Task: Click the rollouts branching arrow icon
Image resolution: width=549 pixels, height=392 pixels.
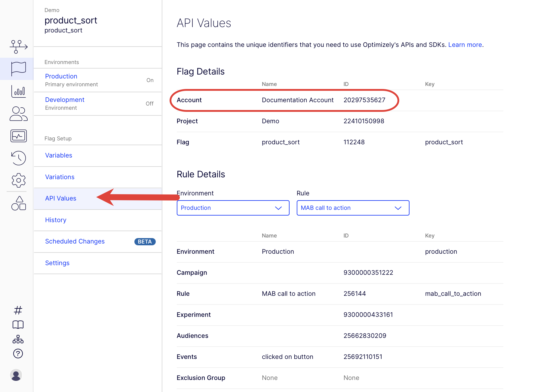Action: coord(18,47)
